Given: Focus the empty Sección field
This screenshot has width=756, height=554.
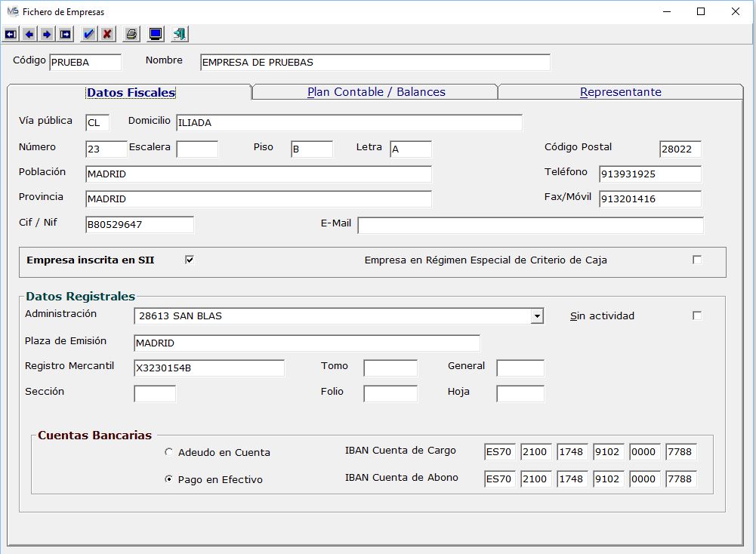Looking at the screenshot, I should pos(155,393).
